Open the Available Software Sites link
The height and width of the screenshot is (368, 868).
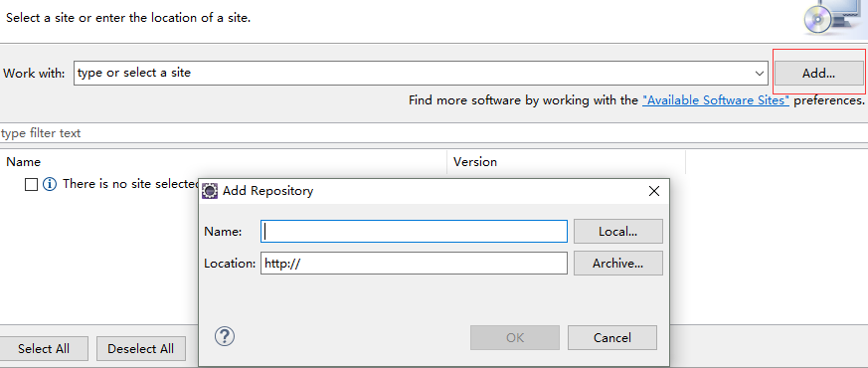[x=715, y=100]
